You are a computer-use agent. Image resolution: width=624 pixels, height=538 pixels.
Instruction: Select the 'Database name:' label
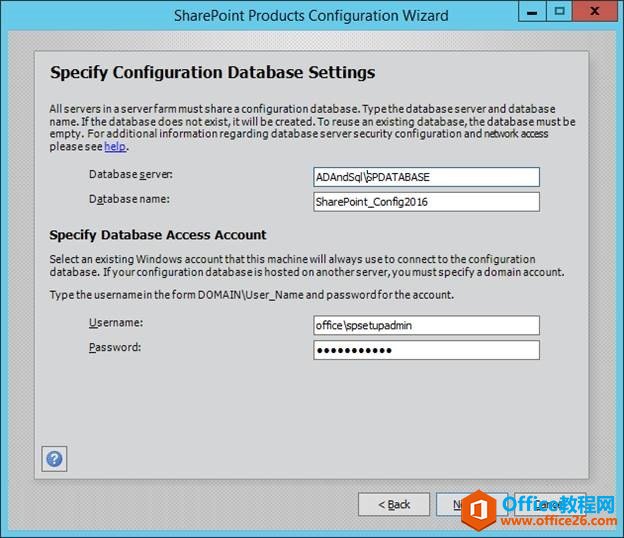129,199
